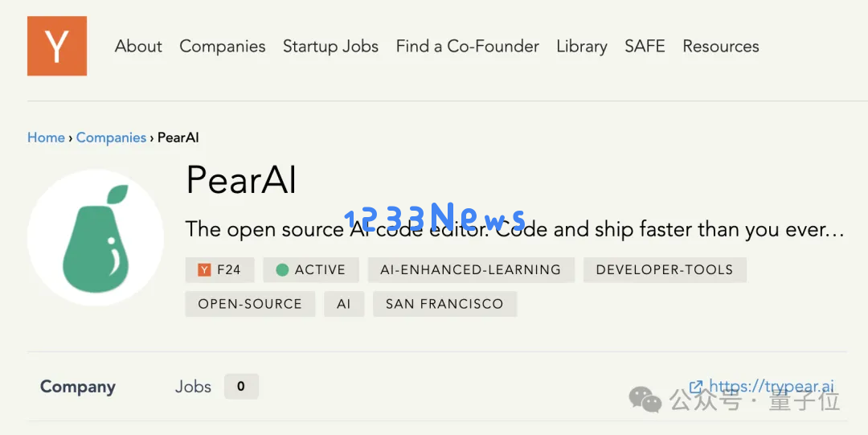This screenshot has height=435, width=868.
Task: Click the green PearAI pear logo
Action: tap(95, 238)
